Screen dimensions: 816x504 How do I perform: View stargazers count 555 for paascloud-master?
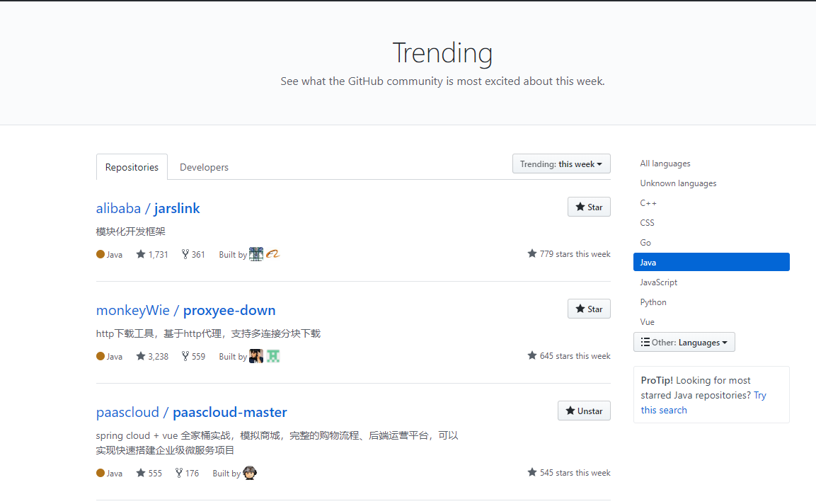tap(149, 474)
